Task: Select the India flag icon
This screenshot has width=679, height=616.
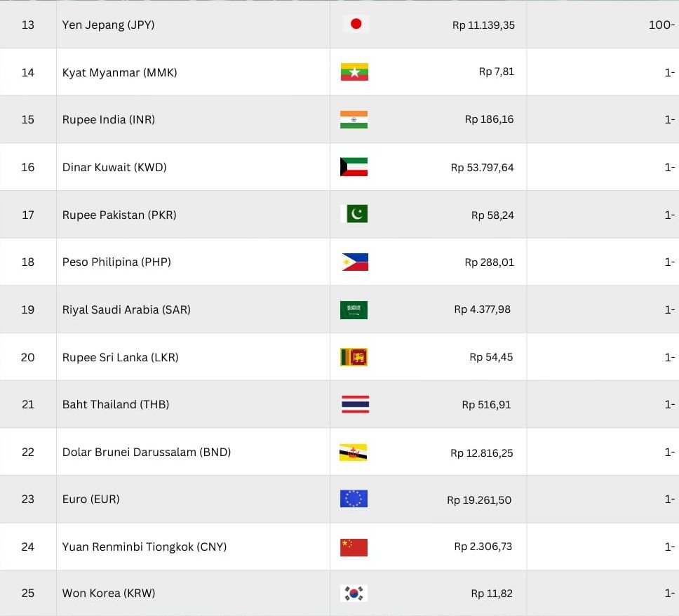Action: pyautogui.click(x=354, y=119)
